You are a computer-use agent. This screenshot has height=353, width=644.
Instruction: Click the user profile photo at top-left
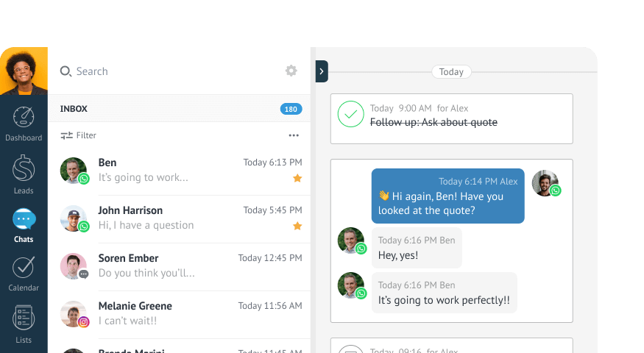point(24,71)
